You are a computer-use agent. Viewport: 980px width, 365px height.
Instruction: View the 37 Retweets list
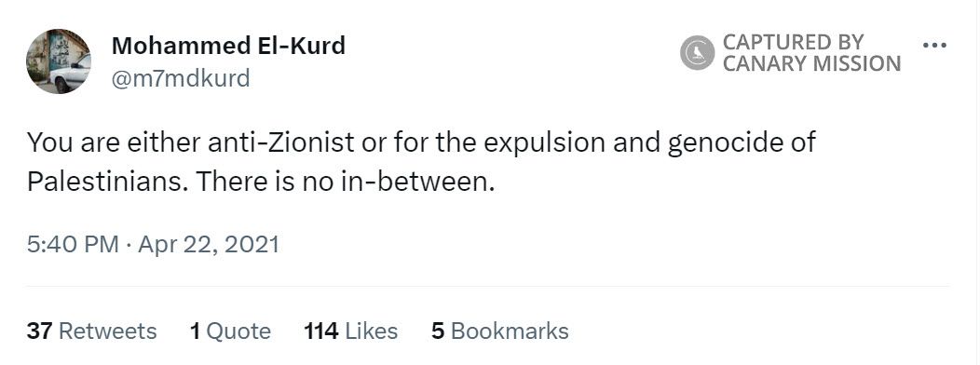pyautogui.click(x=92, y=331)
